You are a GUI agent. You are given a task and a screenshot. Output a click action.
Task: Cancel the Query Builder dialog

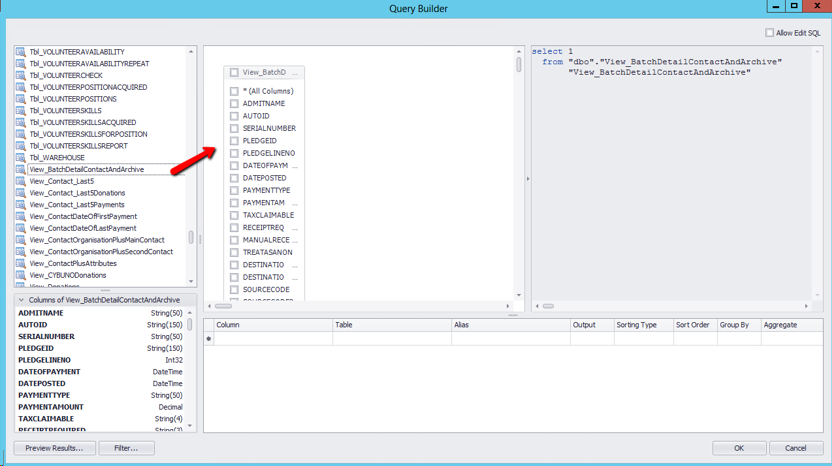796,448
